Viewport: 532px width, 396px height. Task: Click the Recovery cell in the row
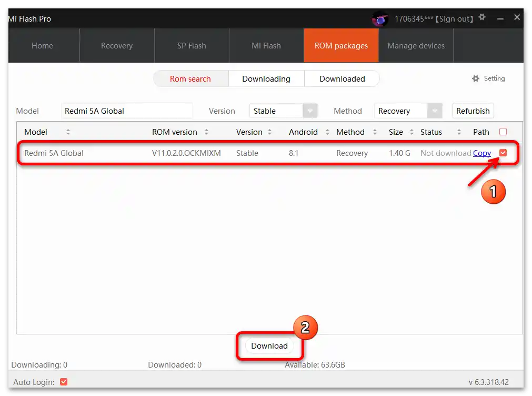tap(352, 153)
